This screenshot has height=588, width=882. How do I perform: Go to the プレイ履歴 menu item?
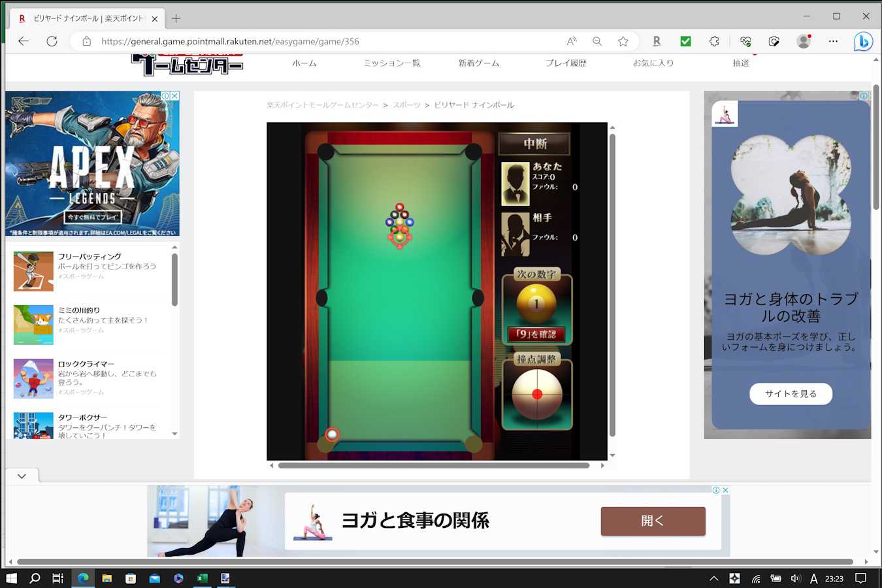pos(566,63)
